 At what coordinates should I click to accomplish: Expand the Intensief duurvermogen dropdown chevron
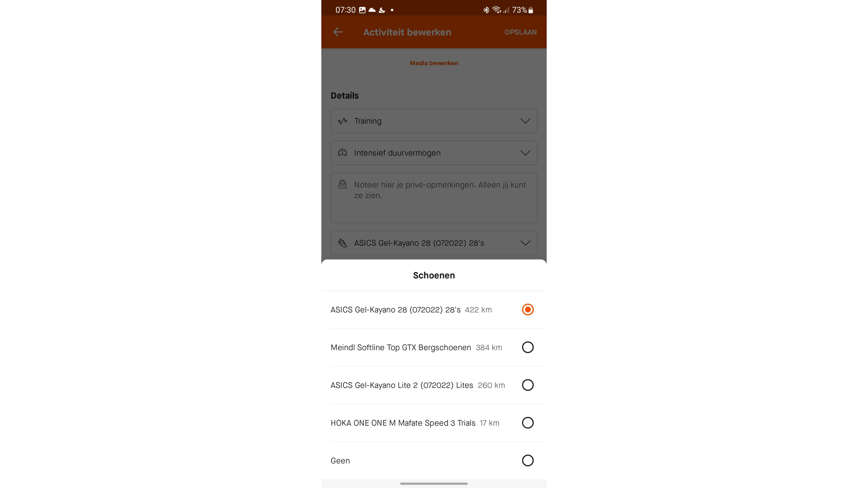525,153
